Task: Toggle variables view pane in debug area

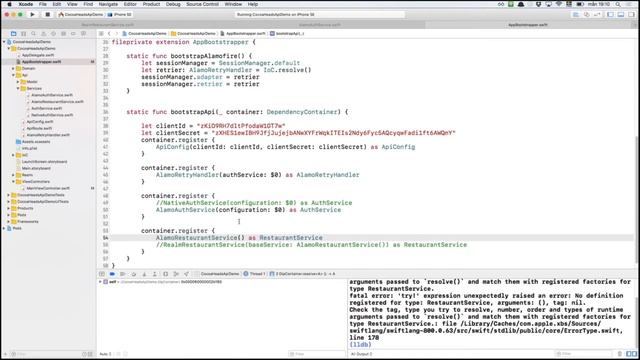Action: click(x=628, y=354)
